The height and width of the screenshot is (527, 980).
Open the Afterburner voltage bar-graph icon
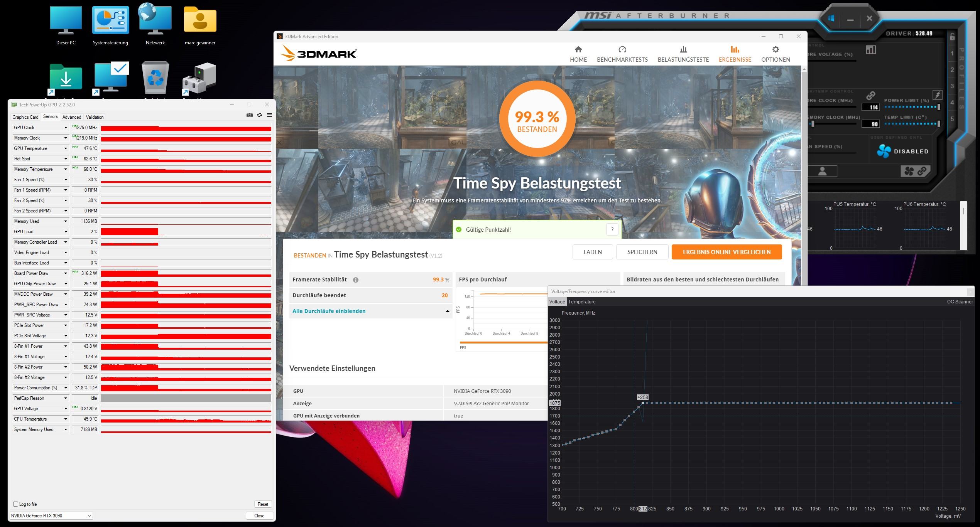[x=871, y=50]
